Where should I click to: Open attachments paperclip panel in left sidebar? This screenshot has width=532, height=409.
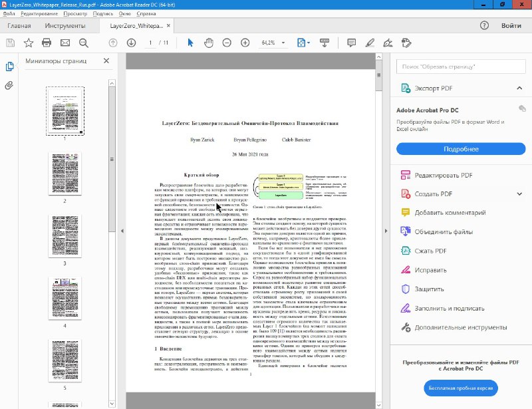coord(9,85)
